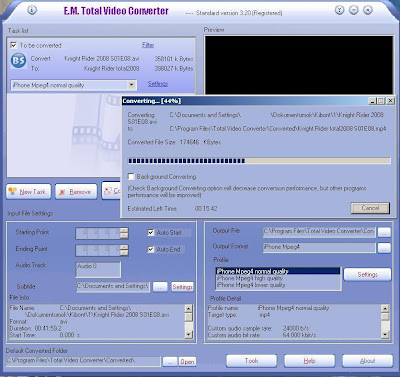
Task: Minimize the Converting dialog
Action: pos(373,101)
